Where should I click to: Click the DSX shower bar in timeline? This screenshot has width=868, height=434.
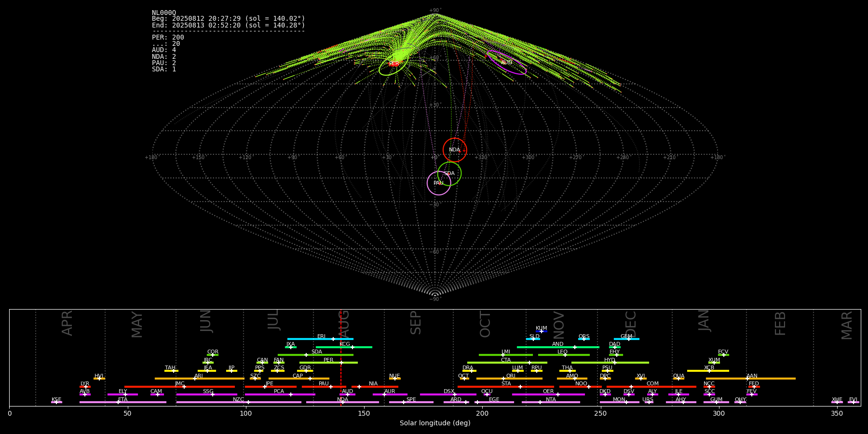pos(448,394)
